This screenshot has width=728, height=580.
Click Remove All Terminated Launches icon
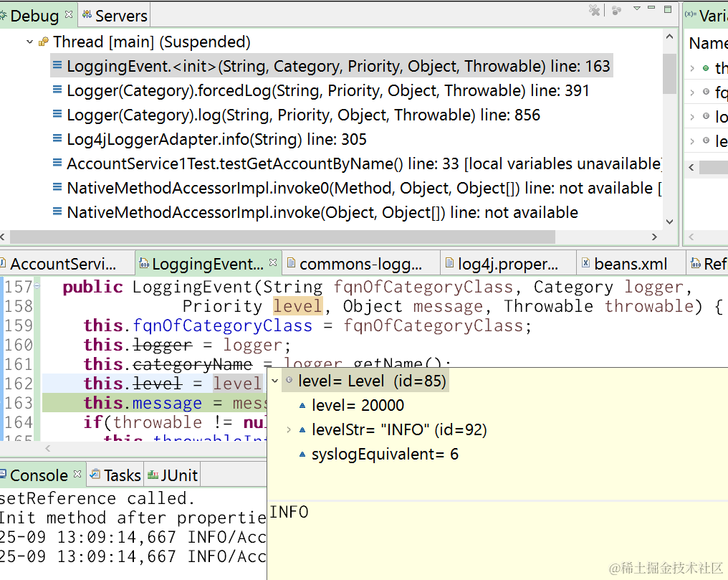pyautogui.click(x=594, y=10)
